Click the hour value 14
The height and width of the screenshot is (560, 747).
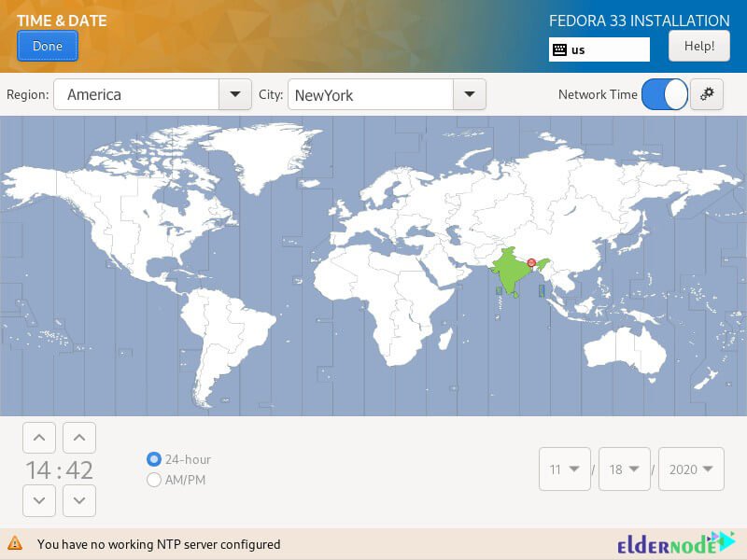(x=38, y=470)
